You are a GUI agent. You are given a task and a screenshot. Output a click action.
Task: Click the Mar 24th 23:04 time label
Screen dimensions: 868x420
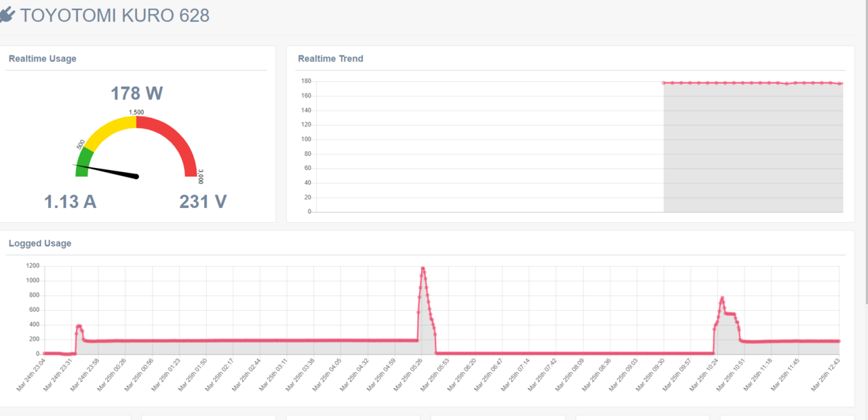click(31, 374)
